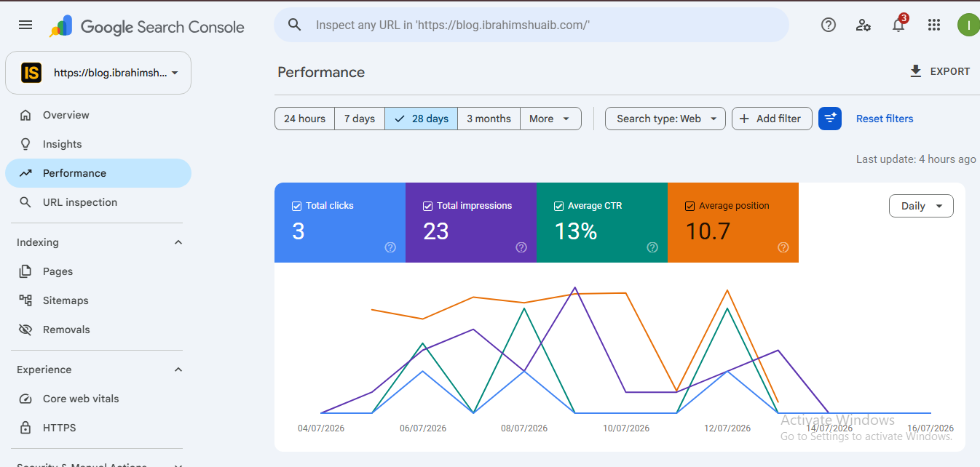Open the Daily granularity dropdown
Image resolution: width=980 pixels, height=467 pixels.
tap(921, 206)
